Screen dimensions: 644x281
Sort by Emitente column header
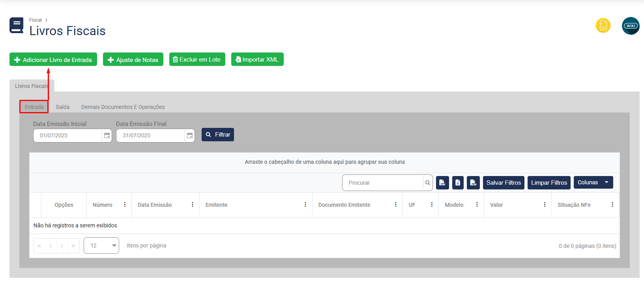[217, 205]
